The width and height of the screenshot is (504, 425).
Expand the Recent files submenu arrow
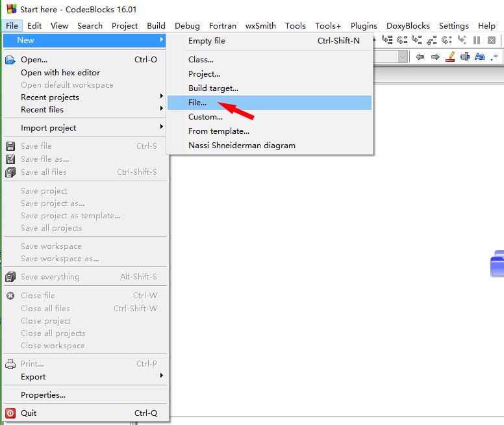161,109
